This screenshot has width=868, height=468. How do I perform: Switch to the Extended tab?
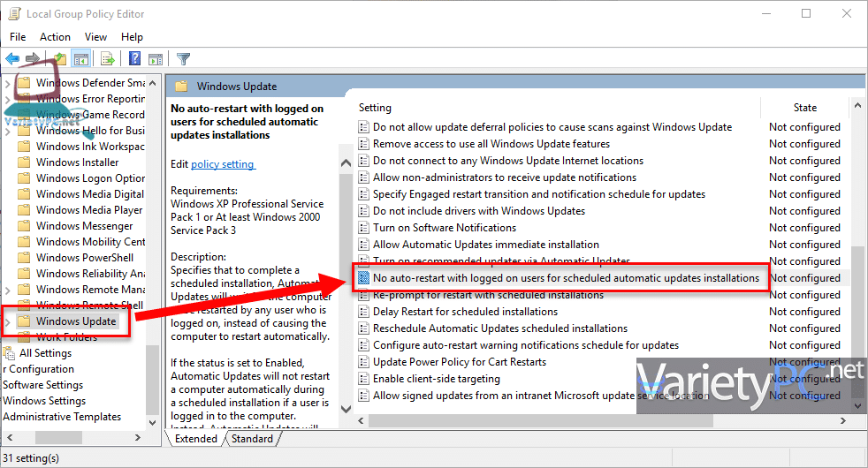click(196, 439)
